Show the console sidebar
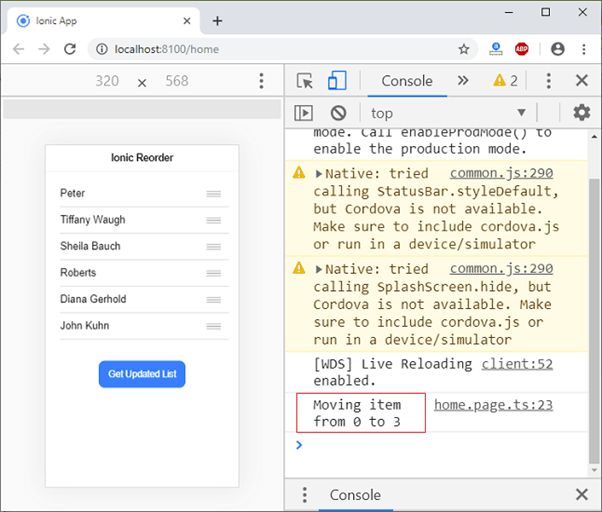Image resolution: width=602 pixels, height=512 pixels. pos(303,113)
